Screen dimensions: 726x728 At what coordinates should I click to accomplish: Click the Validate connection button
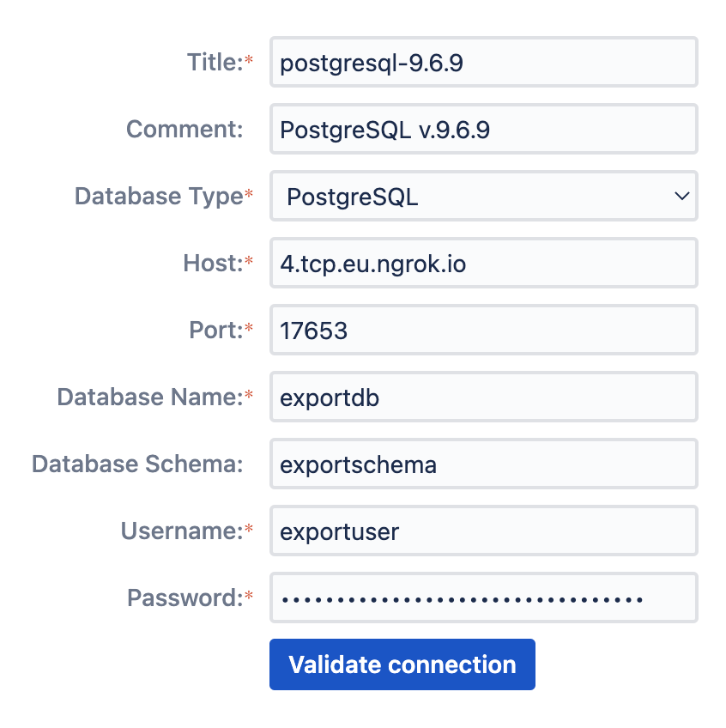[x=402, y=664]
